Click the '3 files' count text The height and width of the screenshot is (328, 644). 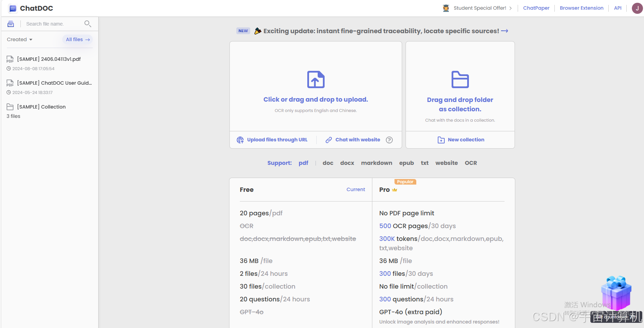[x=13, y=116]
